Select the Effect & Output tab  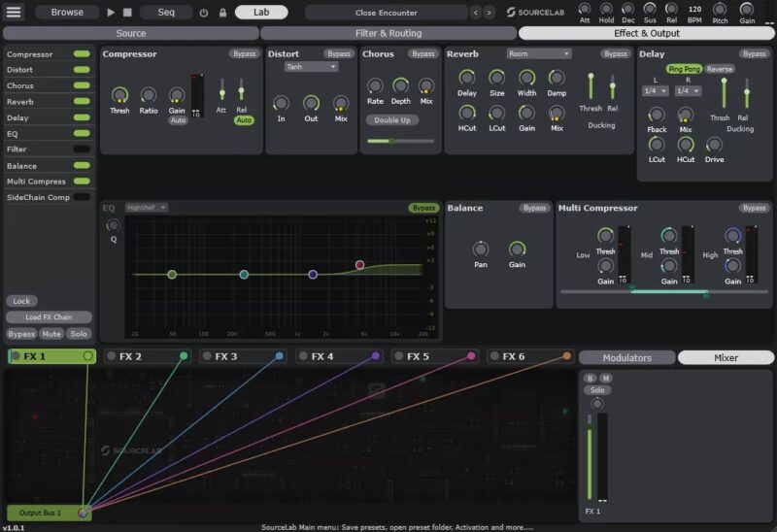coord(647,33)
